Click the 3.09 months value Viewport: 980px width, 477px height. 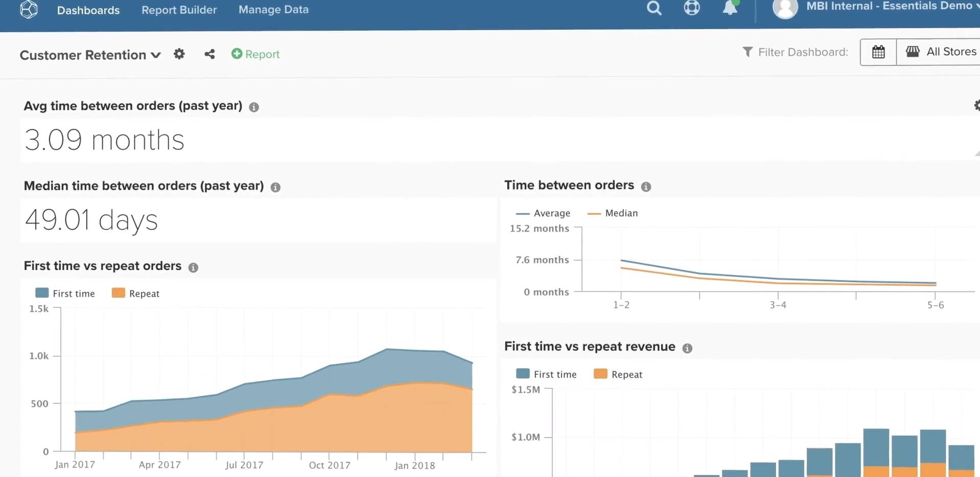point(104,140)
